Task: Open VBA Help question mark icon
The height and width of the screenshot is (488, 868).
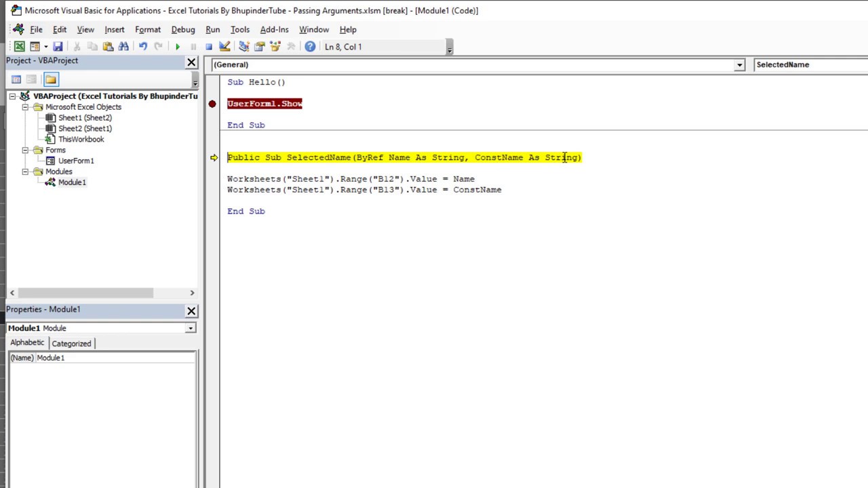Action: click(310, 47)
